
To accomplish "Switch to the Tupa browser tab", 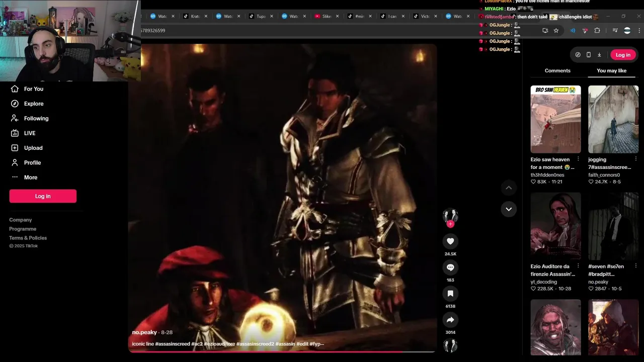I will tap(260, 16).
